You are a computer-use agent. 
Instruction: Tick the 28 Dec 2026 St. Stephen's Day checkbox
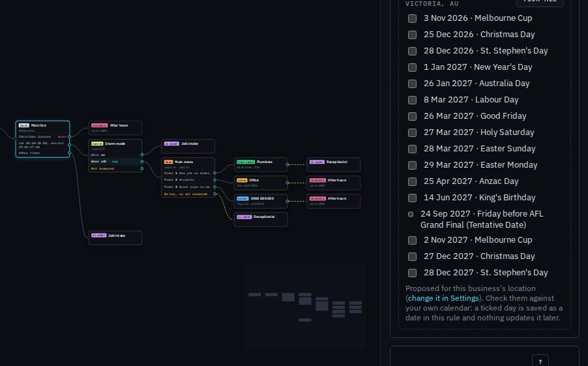[x=412, y=51]
